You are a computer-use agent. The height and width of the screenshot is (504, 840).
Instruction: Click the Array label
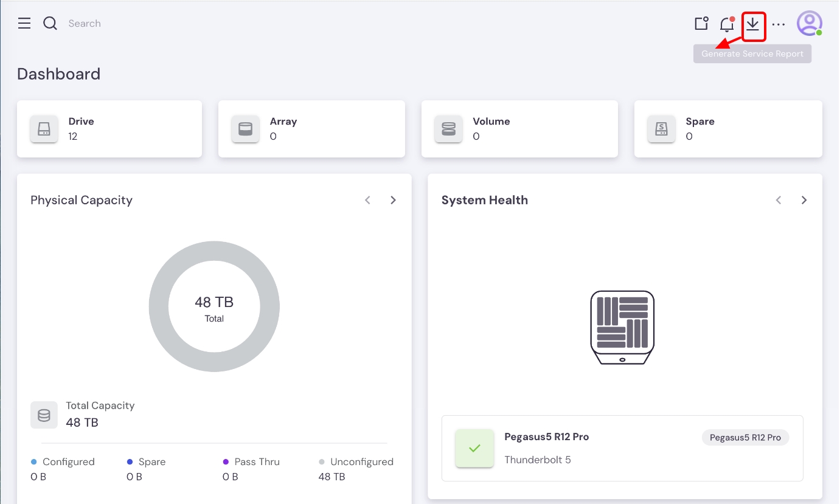pyautogui.click(x=283, y=122)
